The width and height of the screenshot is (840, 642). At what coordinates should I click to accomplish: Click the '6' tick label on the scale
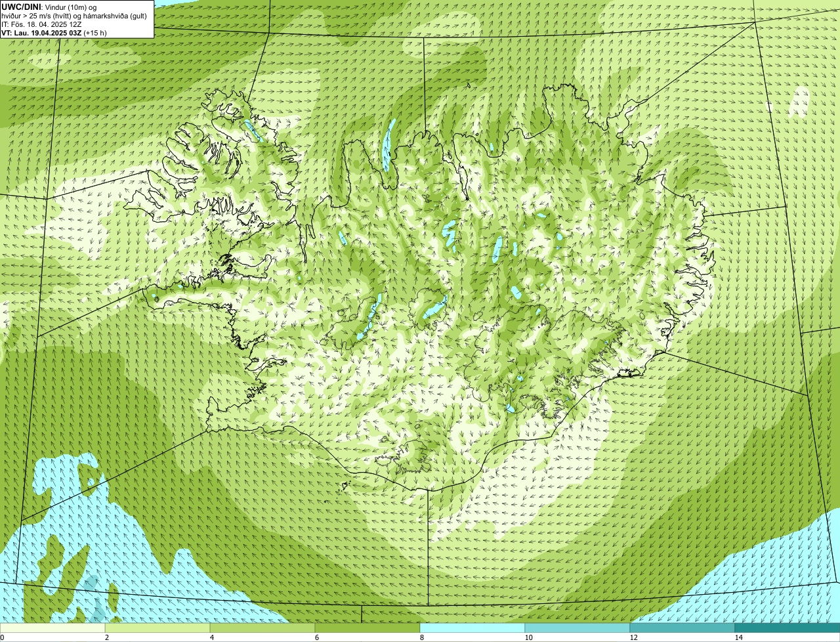(316, 637)
